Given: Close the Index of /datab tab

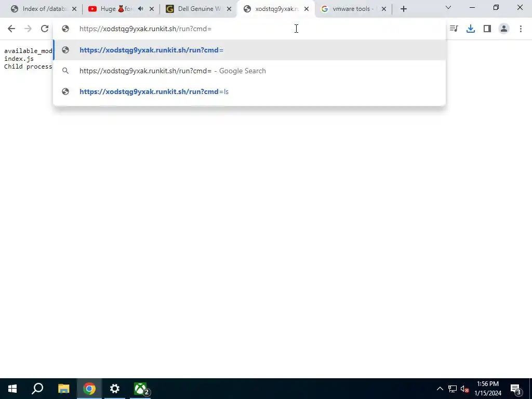Looking at the screenshot, I should (x=74, y=9).
